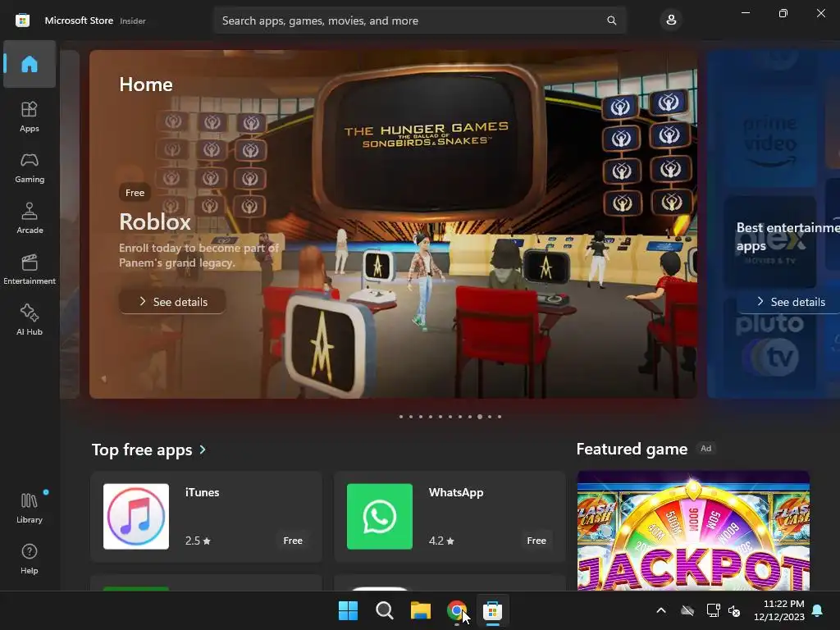This screenshot has height=630, width=840.
Task: Open the taskbar clock and date
Action: point(779,610)
